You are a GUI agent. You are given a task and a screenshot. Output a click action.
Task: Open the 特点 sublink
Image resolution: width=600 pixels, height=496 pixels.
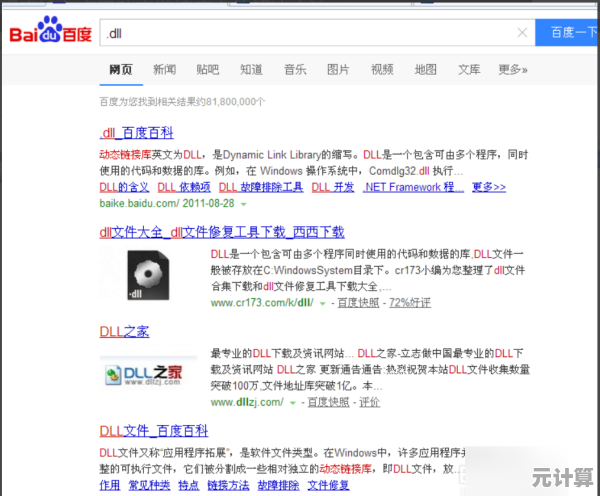pyautogui.click(x=189, y=485)
